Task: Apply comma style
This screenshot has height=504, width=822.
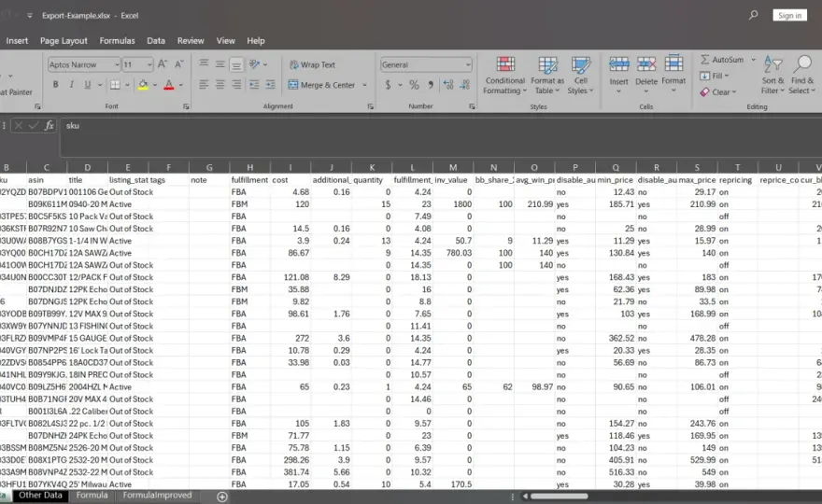Action: coord(431,84)
